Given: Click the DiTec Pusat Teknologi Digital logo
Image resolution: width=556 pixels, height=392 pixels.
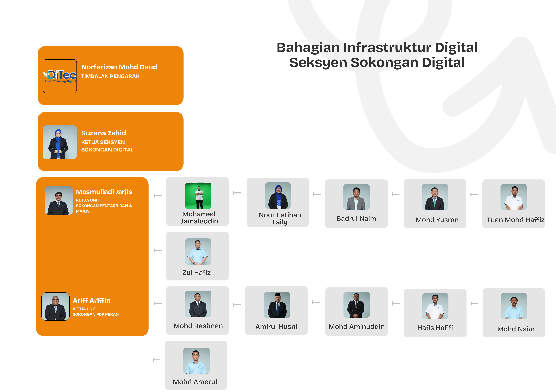Looking at the screenshot, I should point(60,76).
